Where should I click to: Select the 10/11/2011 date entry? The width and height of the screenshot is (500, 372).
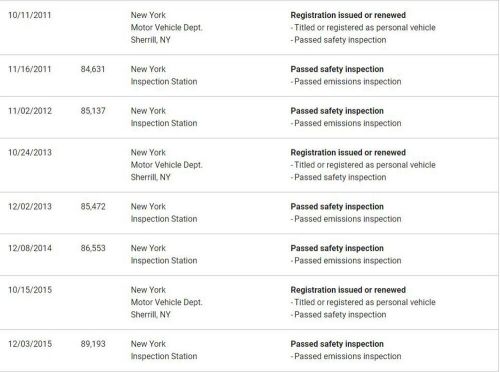click(30, 15)
